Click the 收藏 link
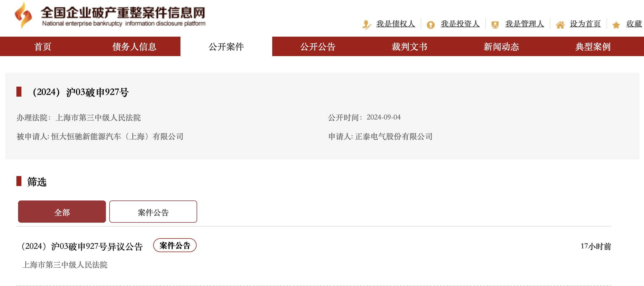This screenshot has width=644, height=286. (x=634, y=24)
